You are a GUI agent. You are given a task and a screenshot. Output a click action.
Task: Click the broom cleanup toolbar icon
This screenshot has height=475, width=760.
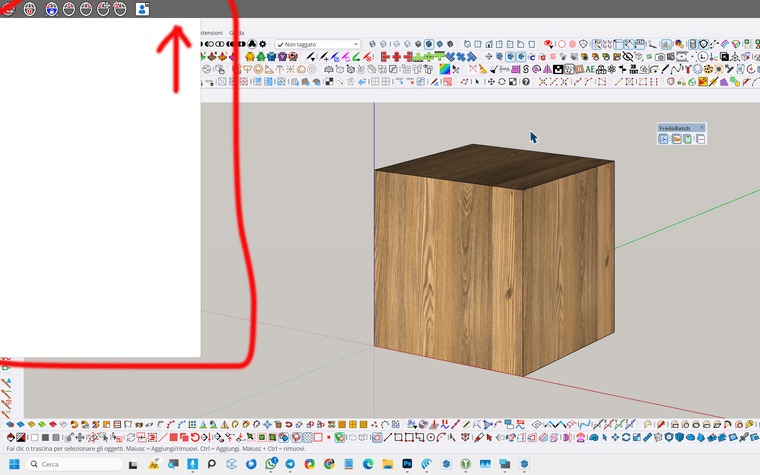pyautogui.click(x=482, y=70)
